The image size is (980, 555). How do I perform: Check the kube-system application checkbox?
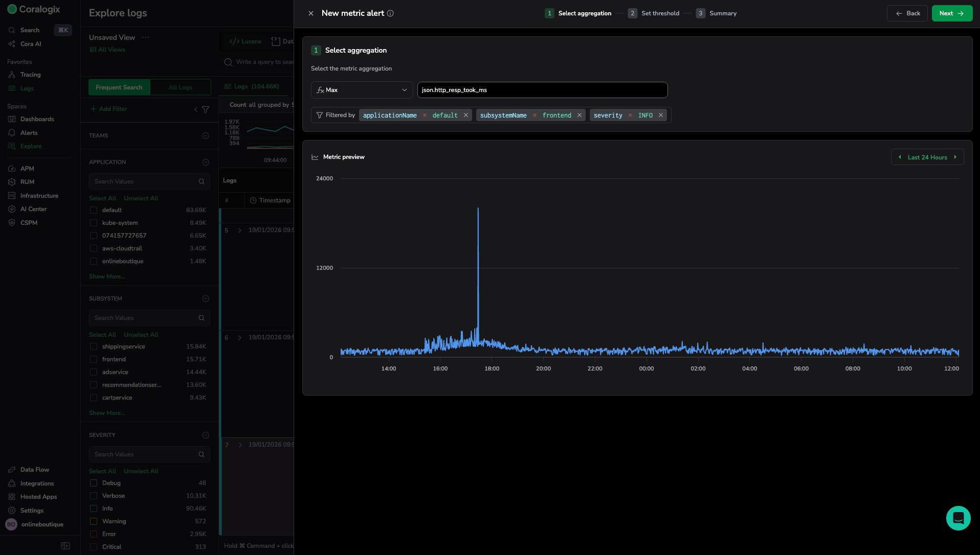pos(94,223)
